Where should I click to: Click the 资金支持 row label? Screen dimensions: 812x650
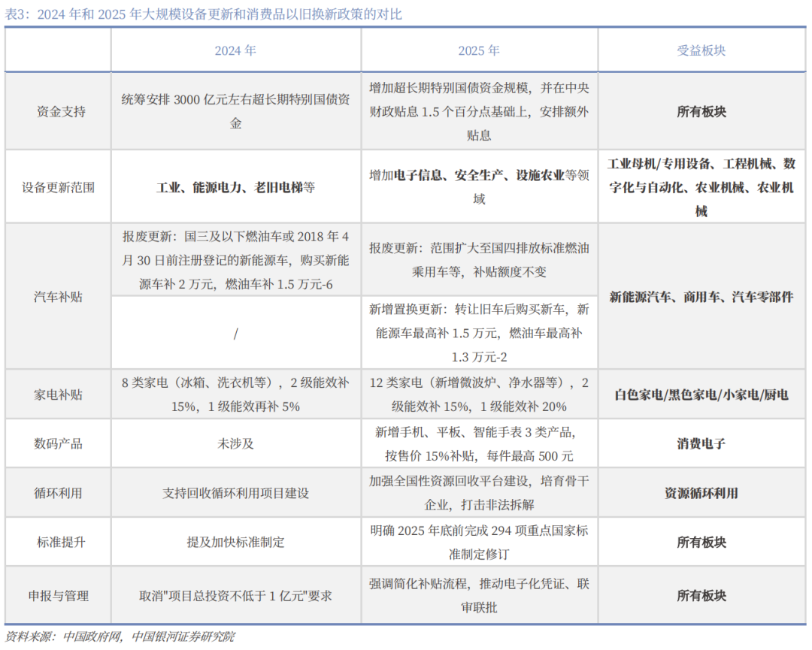click(x=59, y=111)
